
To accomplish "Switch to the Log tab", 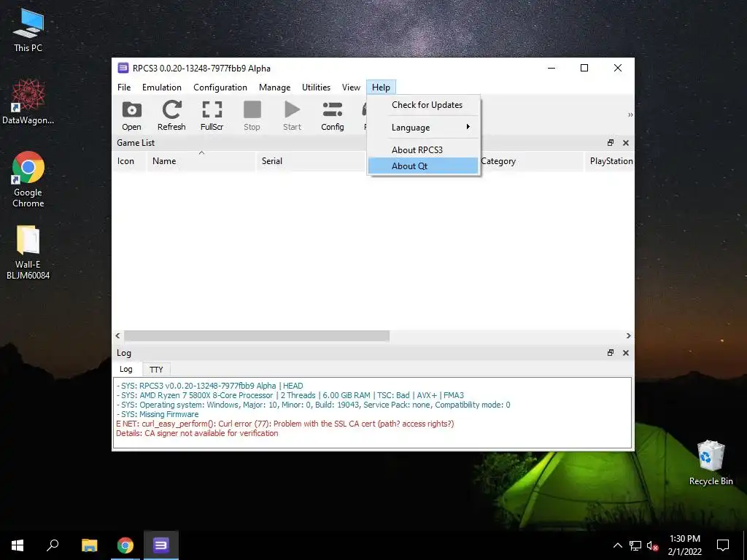I will tap(126, 369).
